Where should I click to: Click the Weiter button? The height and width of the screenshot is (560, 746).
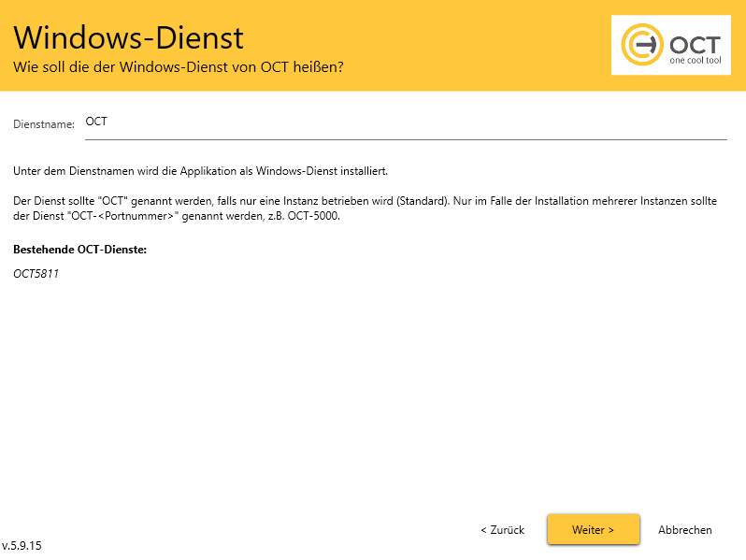coord(593,529)
